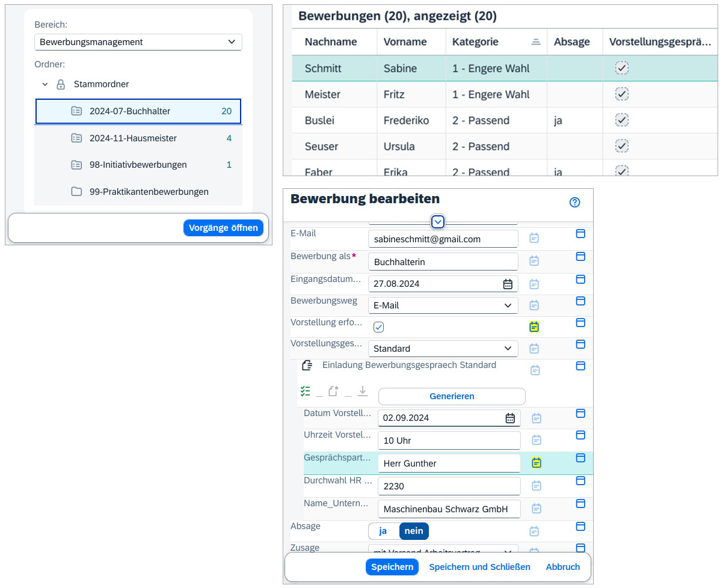Click the sort icon in Kategorie column

pyautogui.click(x=536, y=42)
